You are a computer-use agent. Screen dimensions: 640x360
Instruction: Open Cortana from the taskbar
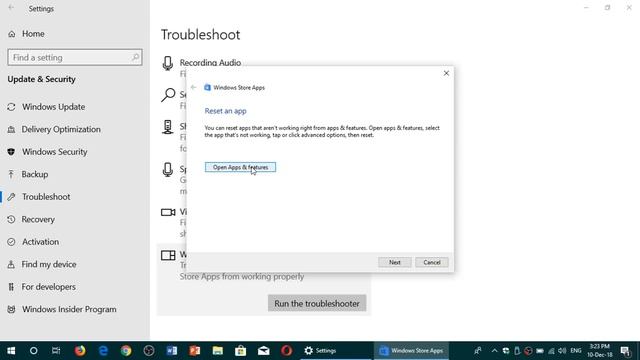33,351
